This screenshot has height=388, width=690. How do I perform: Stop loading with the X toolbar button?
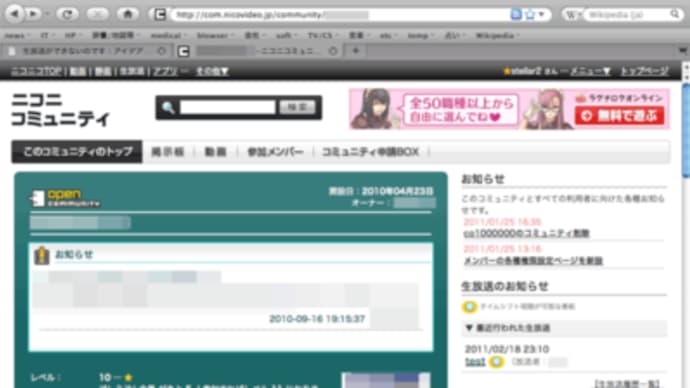[97, 14]
